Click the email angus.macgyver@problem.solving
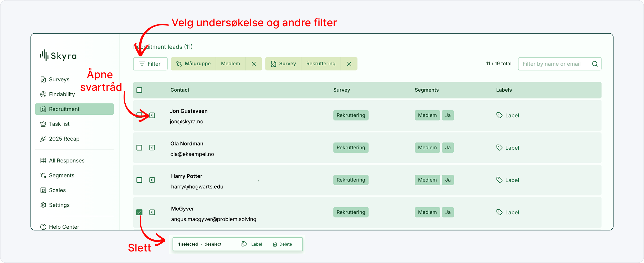This screenshot has height=263, width=644. (214, 219)
